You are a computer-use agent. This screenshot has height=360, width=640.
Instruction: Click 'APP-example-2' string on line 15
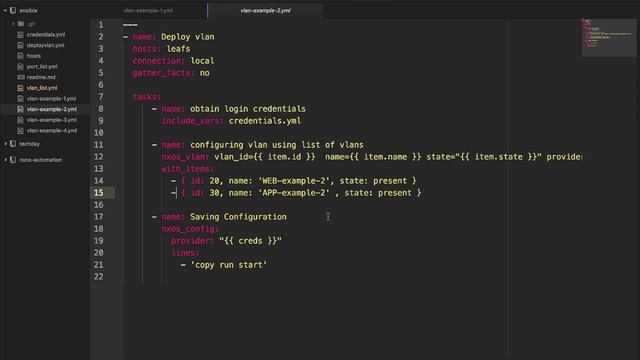(x=294, y=193)
